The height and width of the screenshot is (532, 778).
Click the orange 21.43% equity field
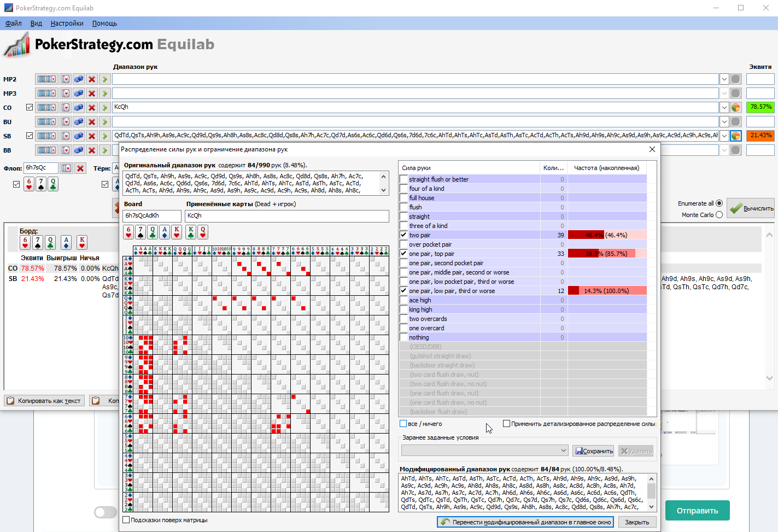click(761, 136)
